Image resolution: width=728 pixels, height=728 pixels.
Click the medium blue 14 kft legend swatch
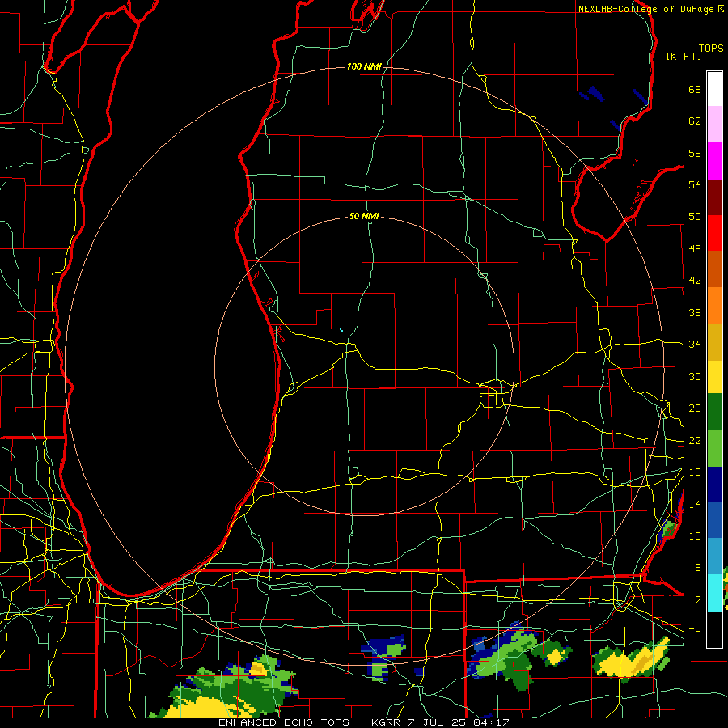(x=714, y=521)
